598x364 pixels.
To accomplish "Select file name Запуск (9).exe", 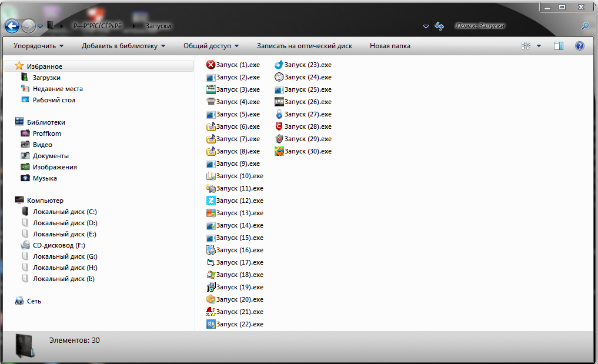I will [238, 163].
